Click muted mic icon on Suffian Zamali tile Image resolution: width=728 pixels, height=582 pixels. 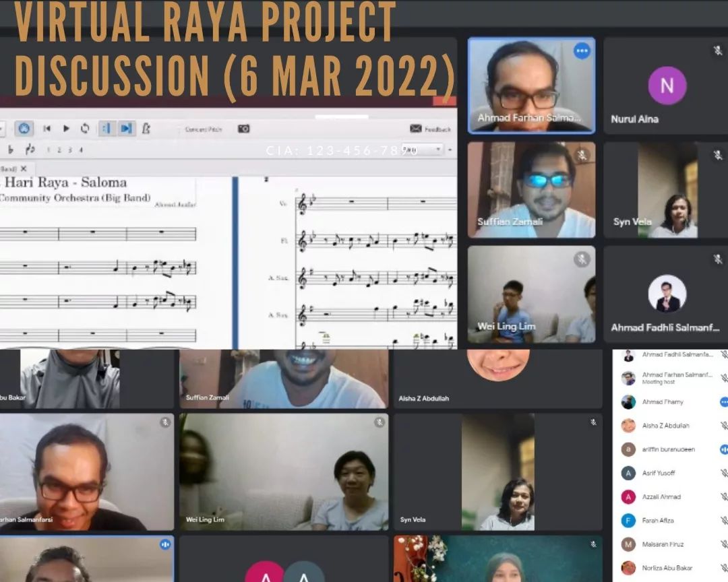pyautogui.click(x=582, y=154)
